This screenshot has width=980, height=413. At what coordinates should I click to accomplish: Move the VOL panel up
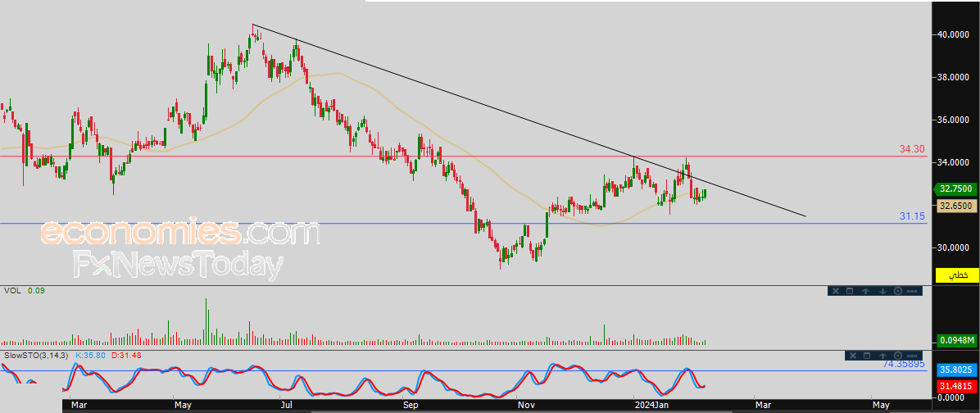point(866,291)
